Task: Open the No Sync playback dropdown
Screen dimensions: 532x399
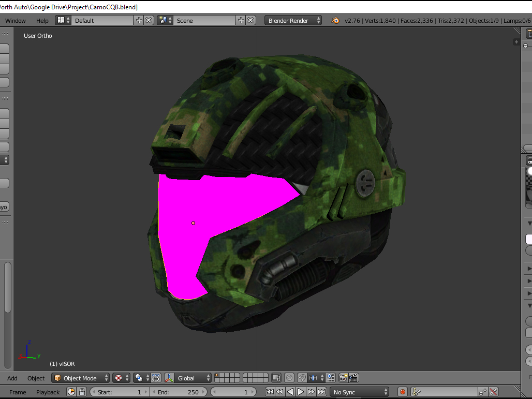Action: [x=360, y=392]
